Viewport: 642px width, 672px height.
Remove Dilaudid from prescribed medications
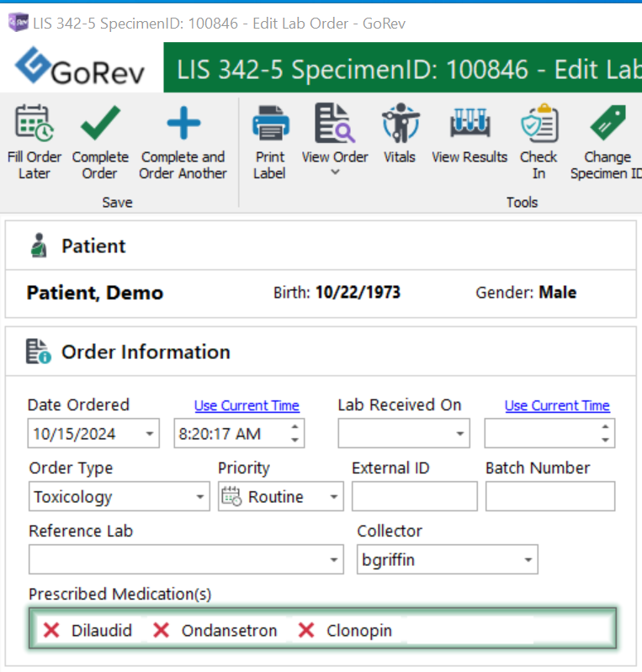pos(51,631)
